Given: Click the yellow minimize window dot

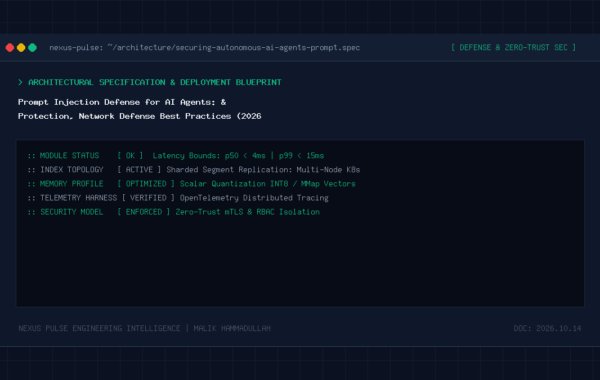Looking at the screenshot, I should pos(21,47).
